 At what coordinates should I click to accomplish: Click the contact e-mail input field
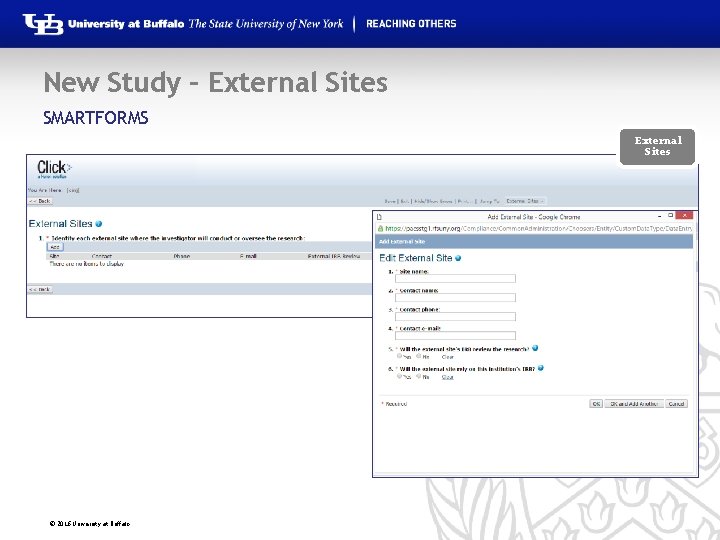(455, 336)
